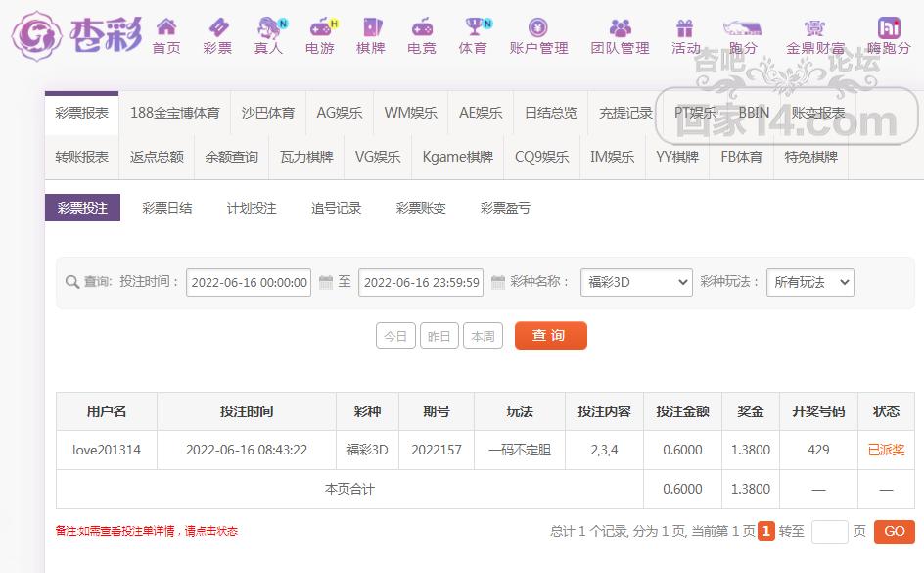Open the 特兔棋牌 tab

[810, 157]
